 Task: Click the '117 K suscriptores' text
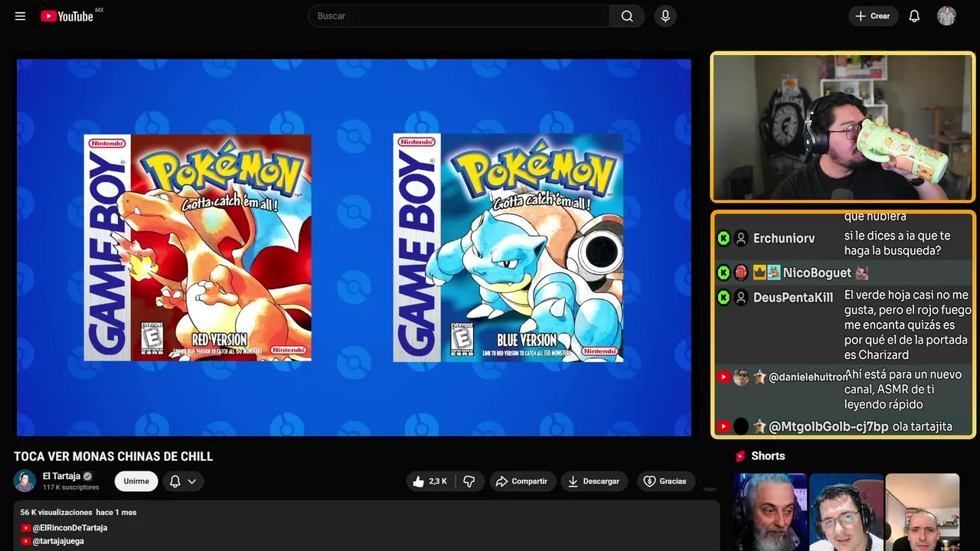click(x=71, y=487)
